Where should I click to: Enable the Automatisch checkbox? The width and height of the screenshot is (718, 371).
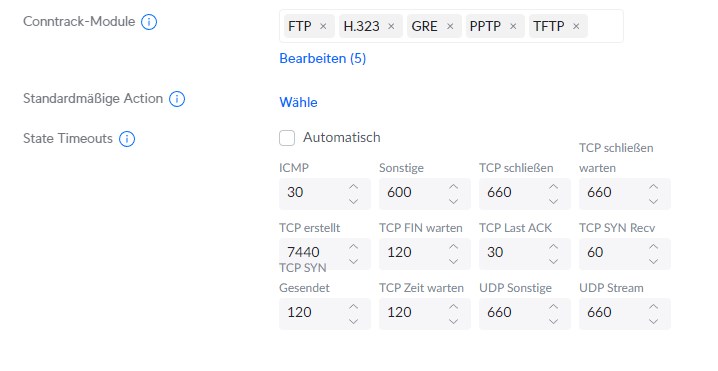[287, 138]
